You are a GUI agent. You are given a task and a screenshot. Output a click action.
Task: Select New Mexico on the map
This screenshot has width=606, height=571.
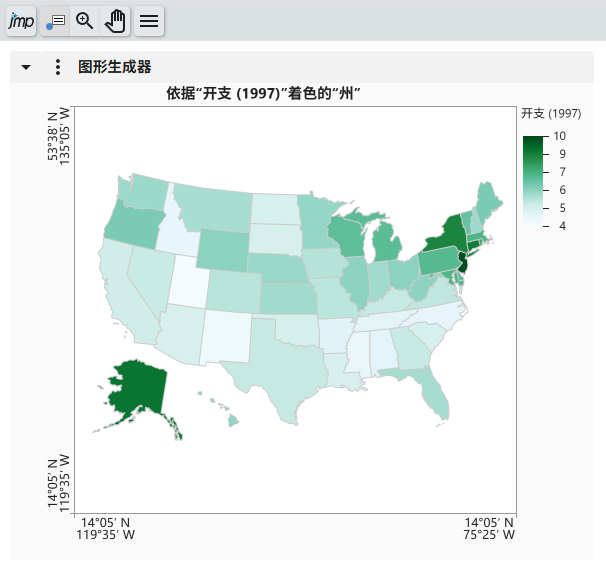[x=226, y=337]
